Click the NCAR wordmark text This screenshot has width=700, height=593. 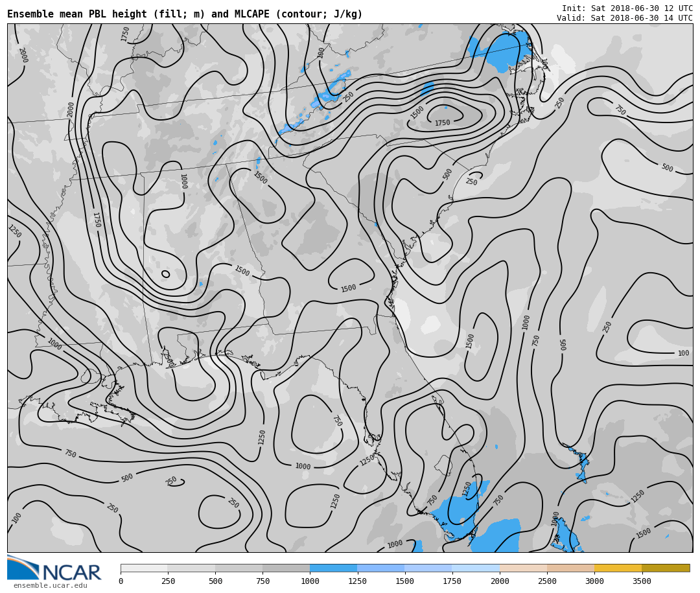point(71,573)
